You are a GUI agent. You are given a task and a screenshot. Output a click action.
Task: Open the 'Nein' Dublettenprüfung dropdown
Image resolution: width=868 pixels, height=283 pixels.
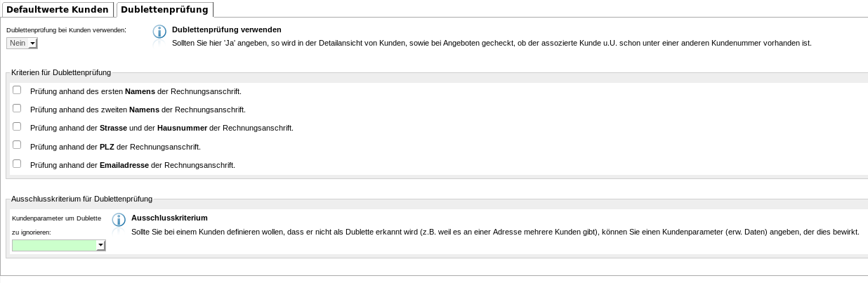[22, 44]
